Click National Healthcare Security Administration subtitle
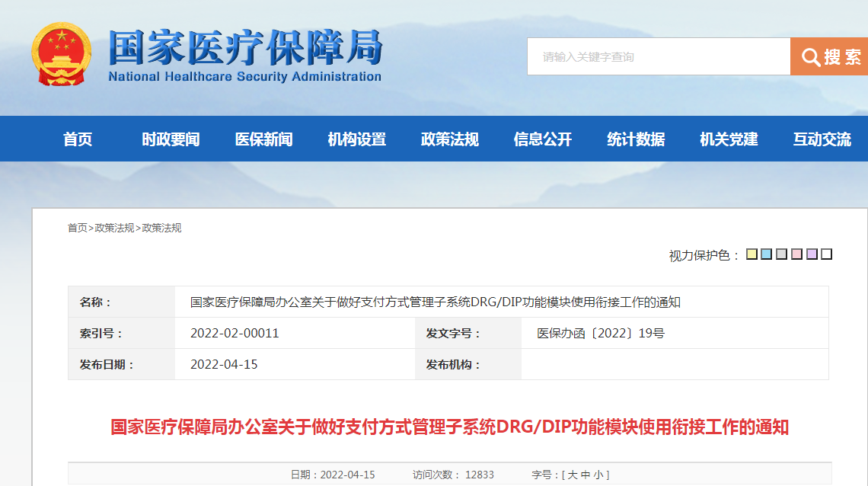 click(x=244, y=76)
